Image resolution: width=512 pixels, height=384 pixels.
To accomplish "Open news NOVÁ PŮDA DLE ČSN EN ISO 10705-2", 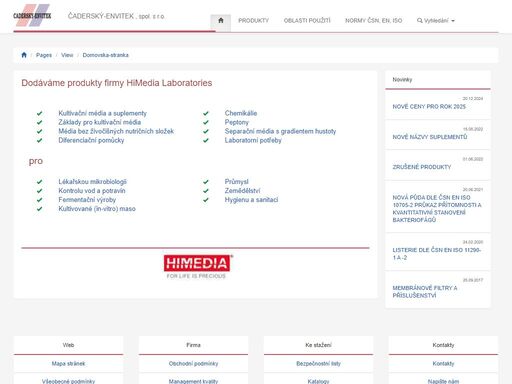I will (437, 209).
